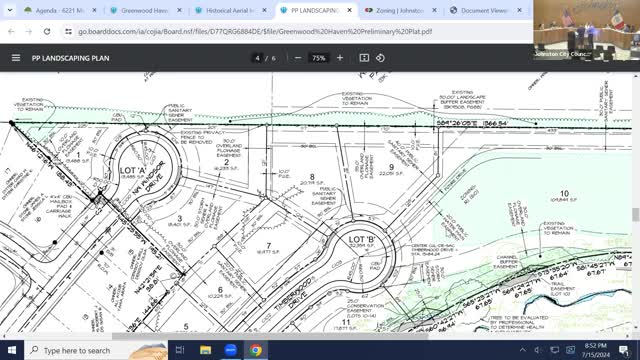Viewport: 640px width, 360px height.
Task: Close the PP LANDSCAPING tab
Action: point(349,10)
